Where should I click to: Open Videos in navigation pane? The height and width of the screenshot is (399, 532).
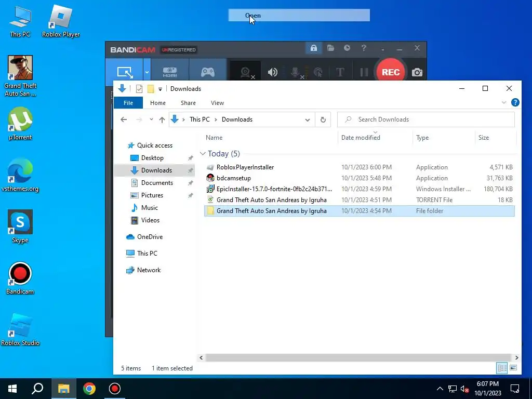150,220
